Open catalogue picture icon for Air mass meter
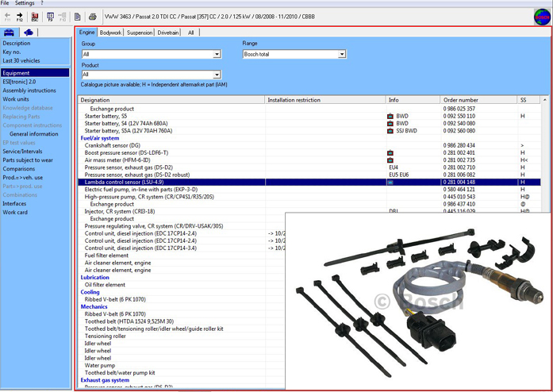Viewport: 553px width, 392px height. coord(390,160)
